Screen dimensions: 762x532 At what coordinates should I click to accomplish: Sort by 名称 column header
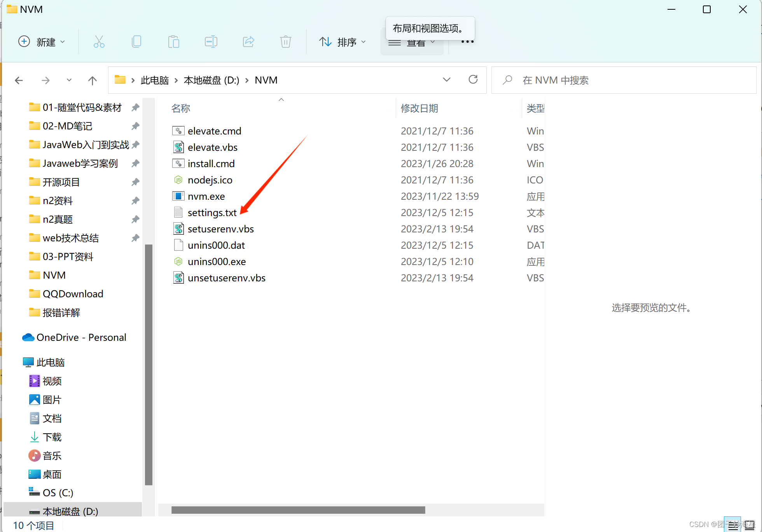click(181, 108)
